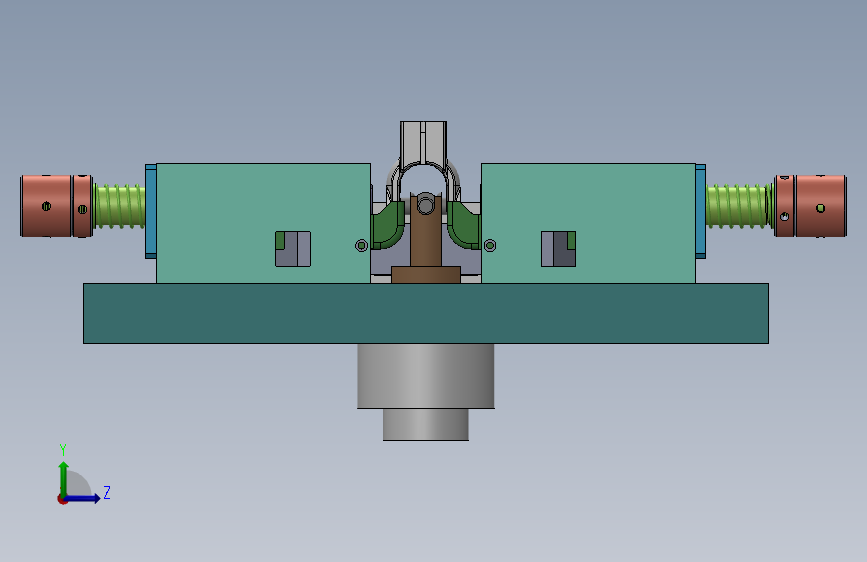867x562 pixels.
Task: Pick the left teal slider block face
Action: click(263, 223)
